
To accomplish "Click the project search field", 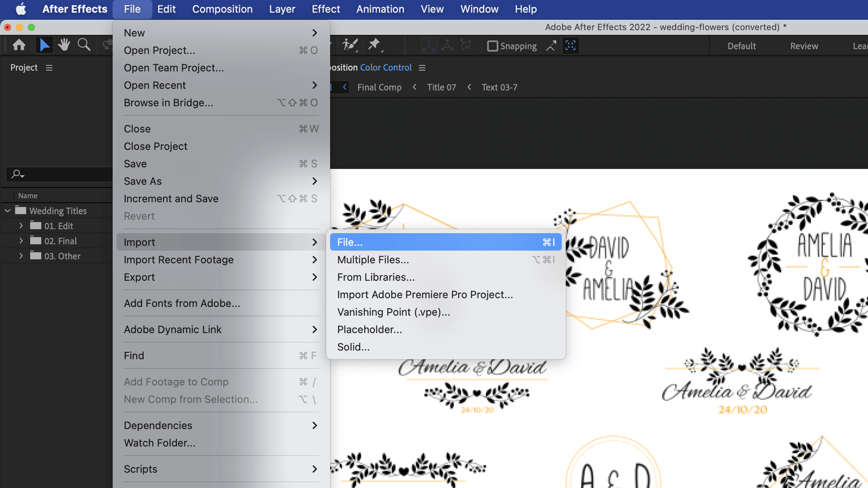I will click(63, 174).
